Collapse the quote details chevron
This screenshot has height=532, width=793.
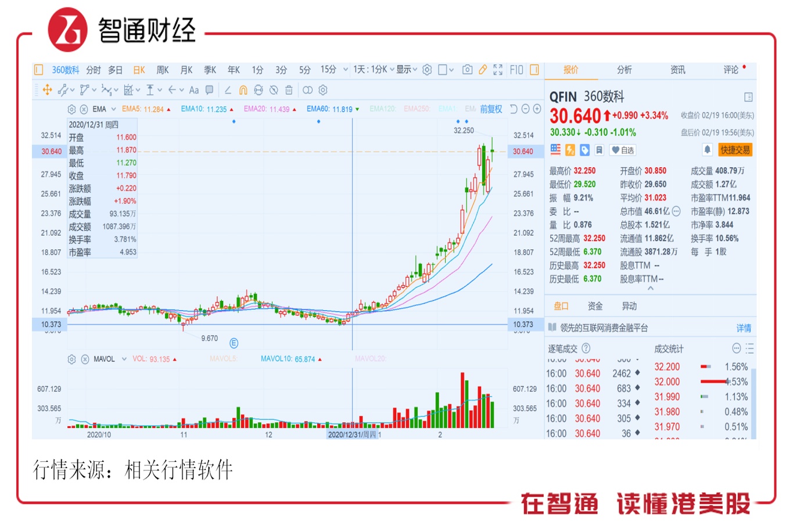point(651,288)
